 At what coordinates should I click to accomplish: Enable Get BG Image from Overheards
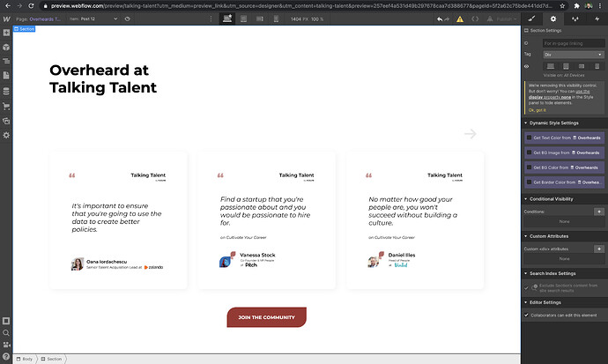[529, 152]
